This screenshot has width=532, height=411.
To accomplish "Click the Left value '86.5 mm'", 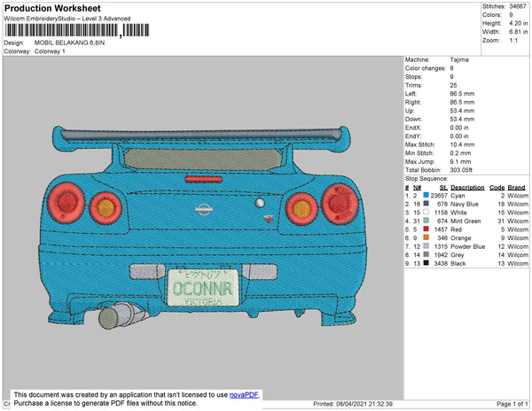I will tap(462, 94).
